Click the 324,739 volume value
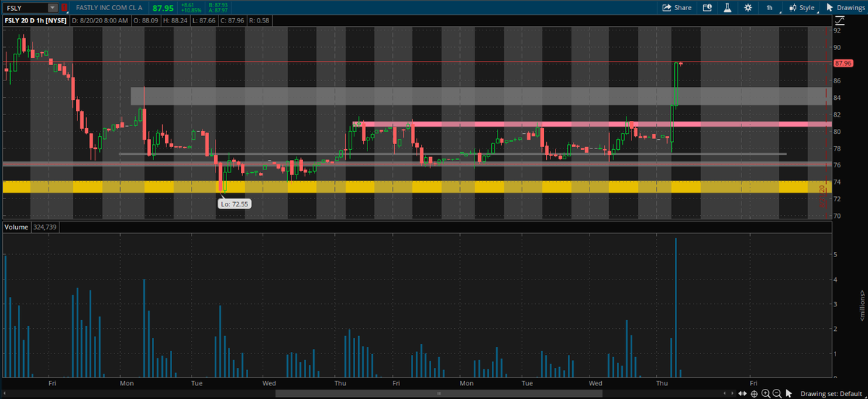868x399 pixels. coord(45,227)
